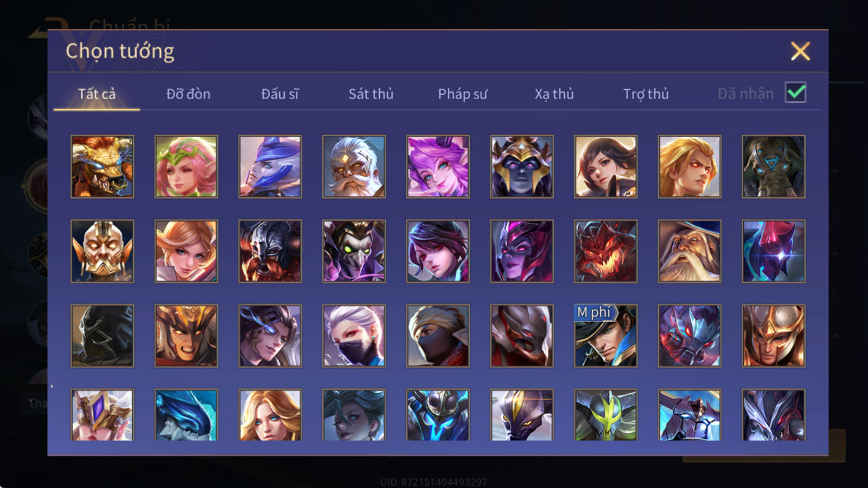Pick the masked white-haired female ninja hero
This screenshot has width=868, height=488.
[x=354, y=336]
